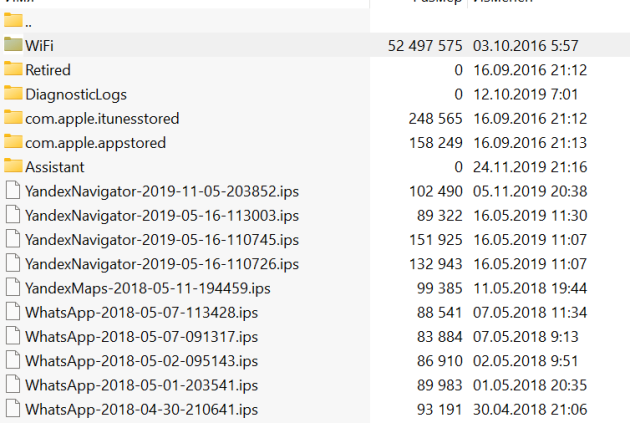This screenshot has width=630, height=423.
Task: Select the WhatsApp-2018-05-07-091317.ips file
Action: tap(141, 336)
